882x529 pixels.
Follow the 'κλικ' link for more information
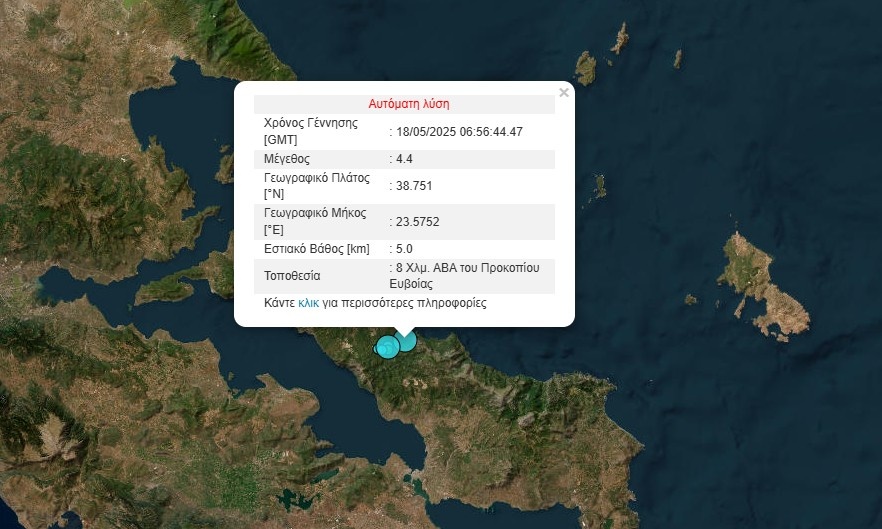tap(308, 303)
